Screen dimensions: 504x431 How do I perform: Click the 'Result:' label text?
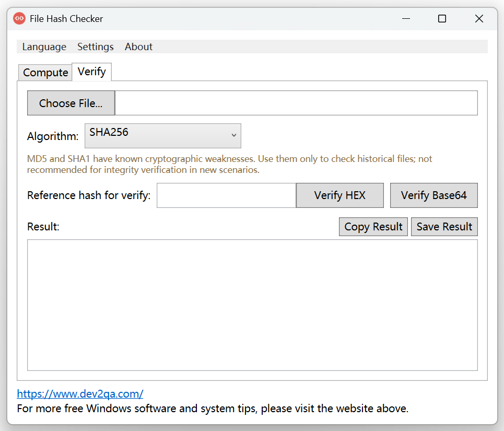(x=43, y=227)
